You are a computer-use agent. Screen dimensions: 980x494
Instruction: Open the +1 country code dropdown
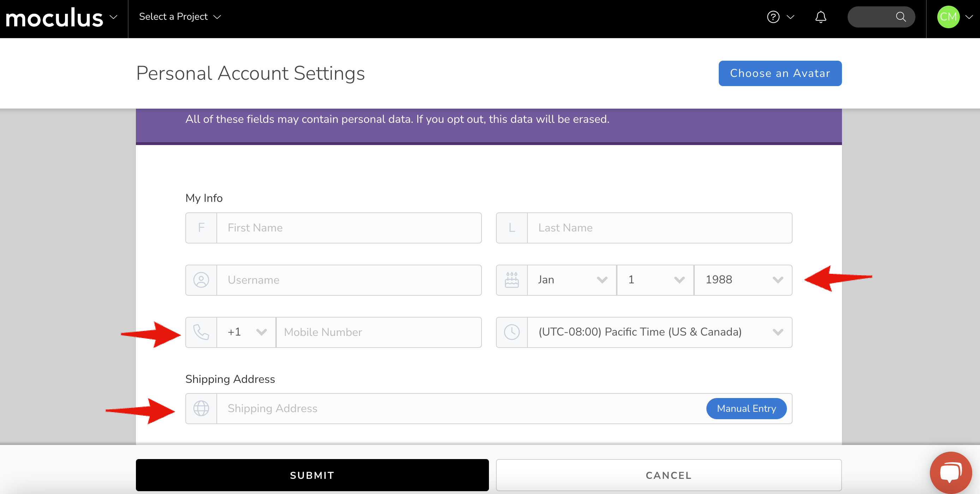coord(246,332)
